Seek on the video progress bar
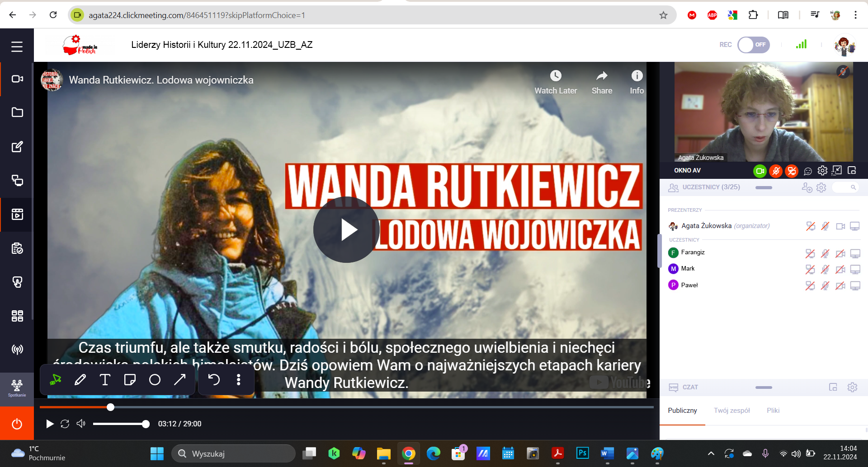868x467 pixels. [x=347, y=407]
